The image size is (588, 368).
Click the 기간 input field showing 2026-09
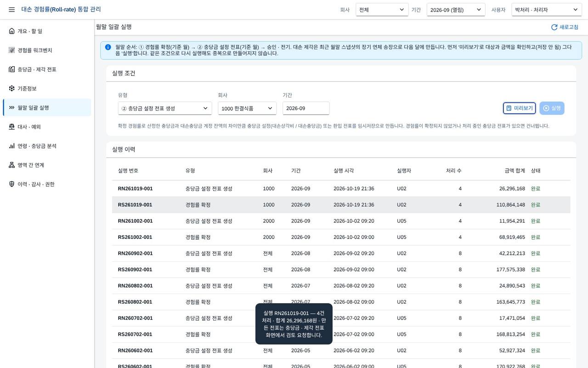point(306,108)
